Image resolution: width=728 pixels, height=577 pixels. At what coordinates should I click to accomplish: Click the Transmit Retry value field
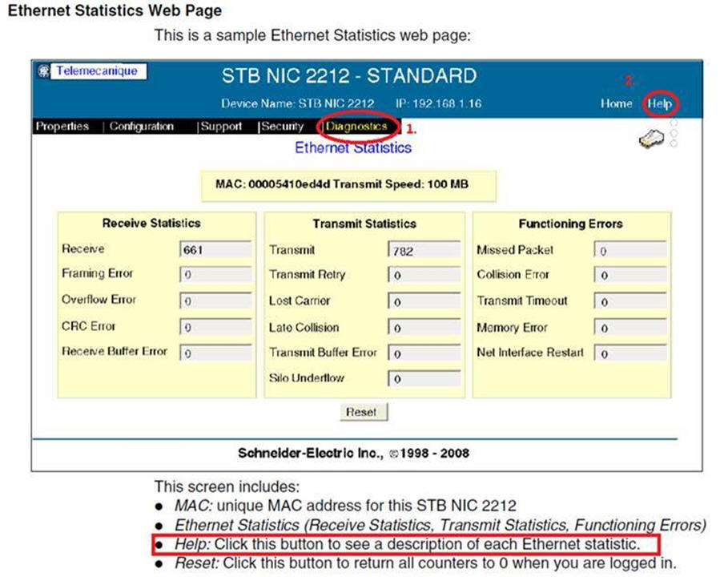424,275
